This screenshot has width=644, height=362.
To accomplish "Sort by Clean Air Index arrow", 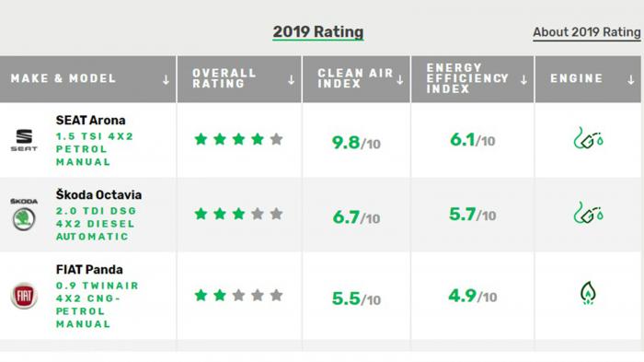I will (x=399, y=80).
